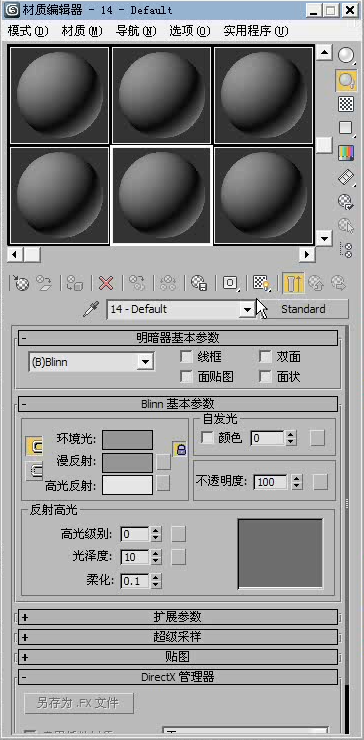Click the Sample UV Tiling icon
The image size is (364, 740).
pyautogui.click(x=346, y=128)
